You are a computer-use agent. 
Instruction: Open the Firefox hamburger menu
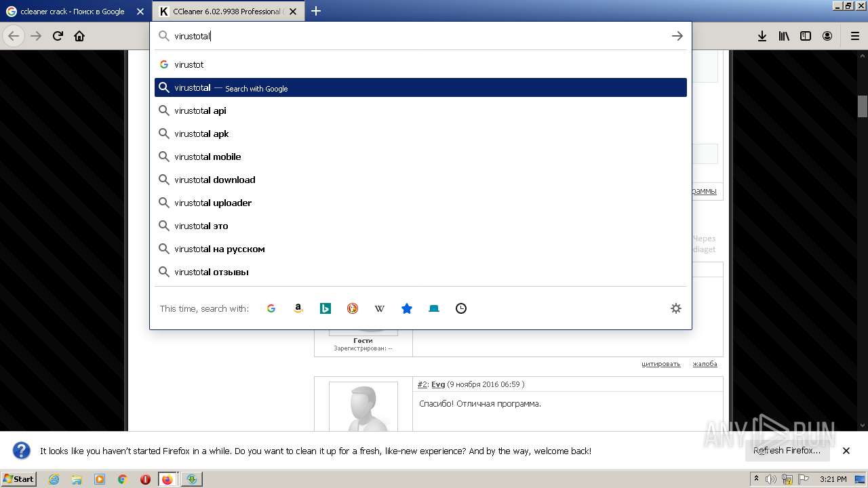click(x=854, y=36)
